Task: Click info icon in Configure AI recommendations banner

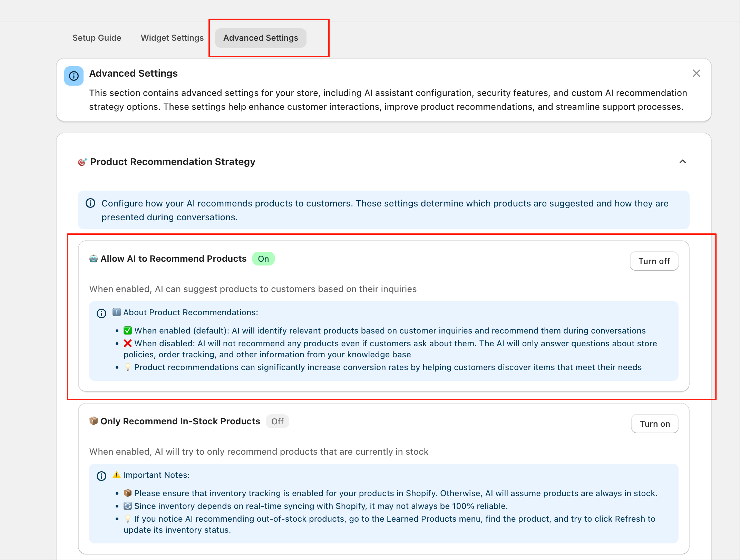Action: pyautogui.click(x=90, y=203)
